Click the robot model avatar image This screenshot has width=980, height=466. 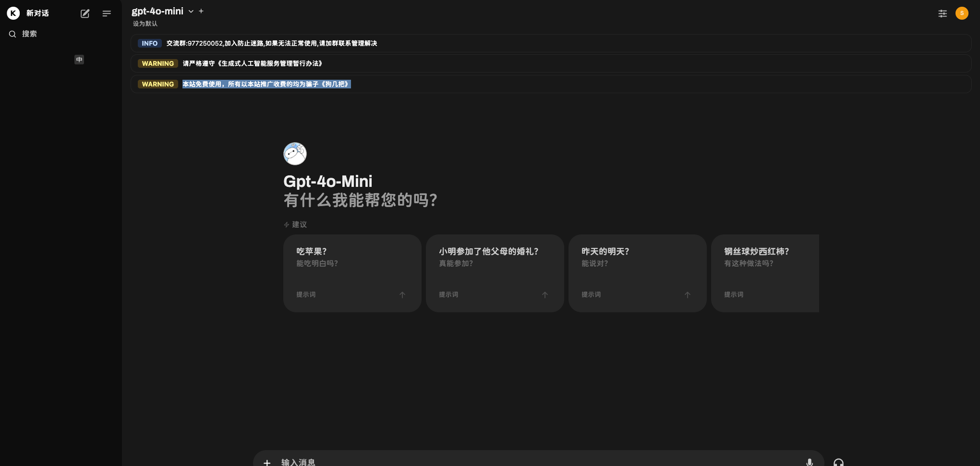[295, 154]
